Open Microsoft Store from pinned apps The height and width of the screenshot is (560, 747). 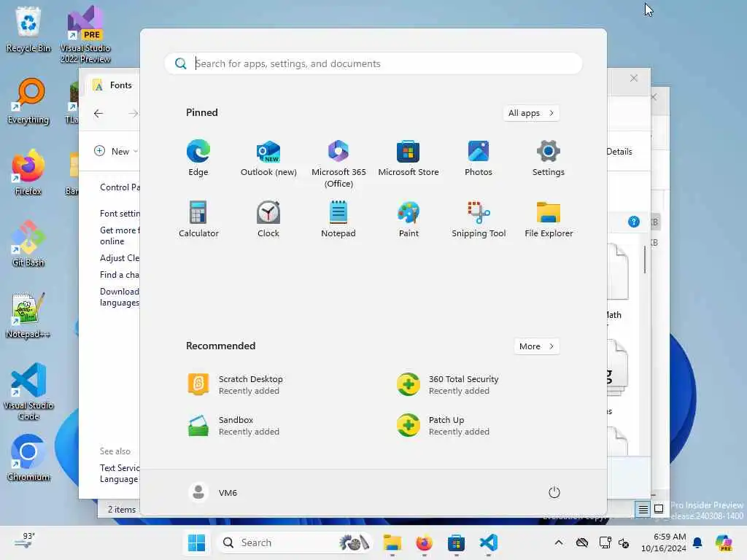[x=409, y=158]
